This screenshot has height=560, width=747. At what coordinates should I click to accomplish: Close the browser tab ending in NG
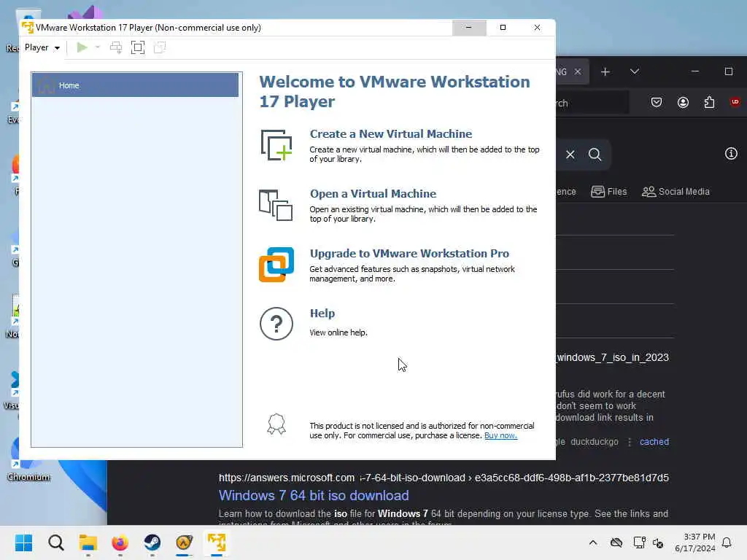pos(578,71)
